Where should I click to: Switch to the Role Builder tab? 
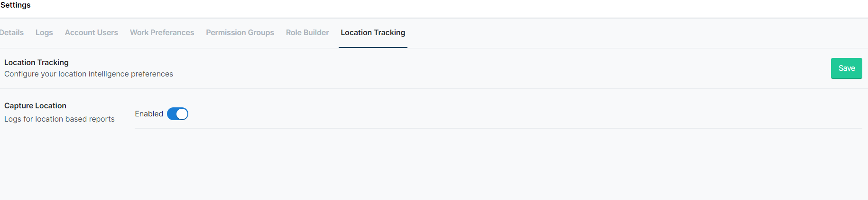[x=307, y=33]
